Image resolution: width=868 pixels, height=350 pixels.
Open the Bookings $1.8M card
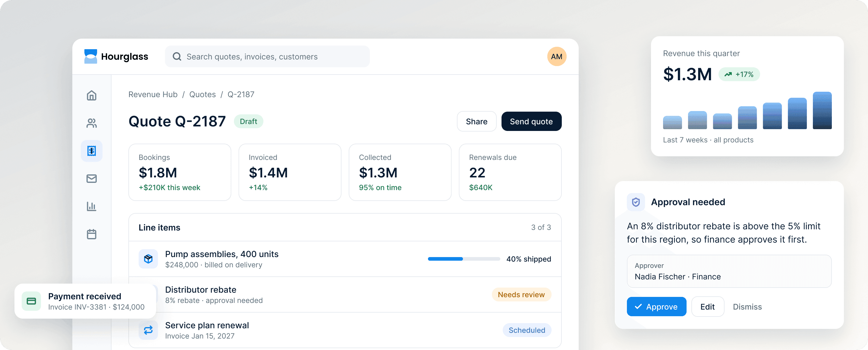pyautogui.click(x=180, y=172)
